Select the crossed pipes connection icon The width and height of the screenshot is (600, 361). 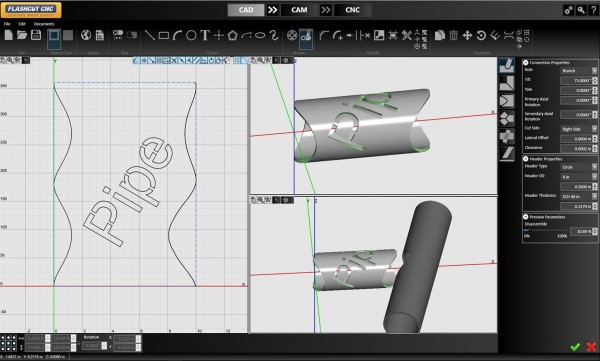point(507,136)
